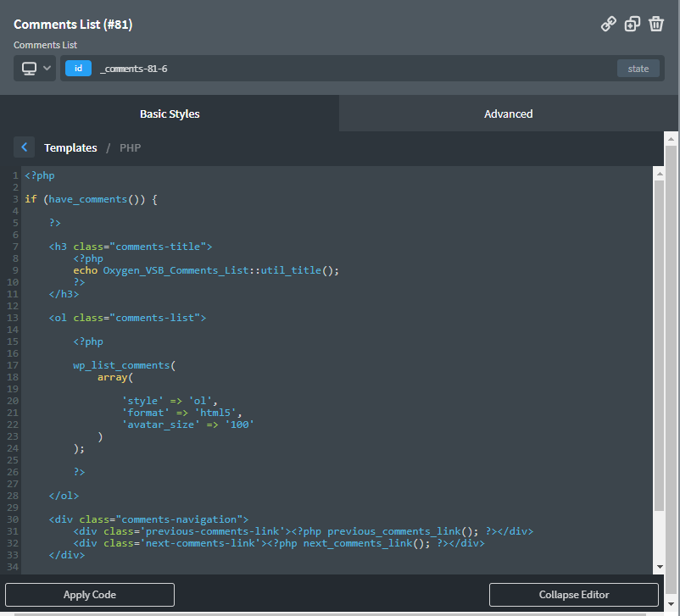680x616 pixels.
Task: Click the closing </h3> tag line
Action: point(64,294)
